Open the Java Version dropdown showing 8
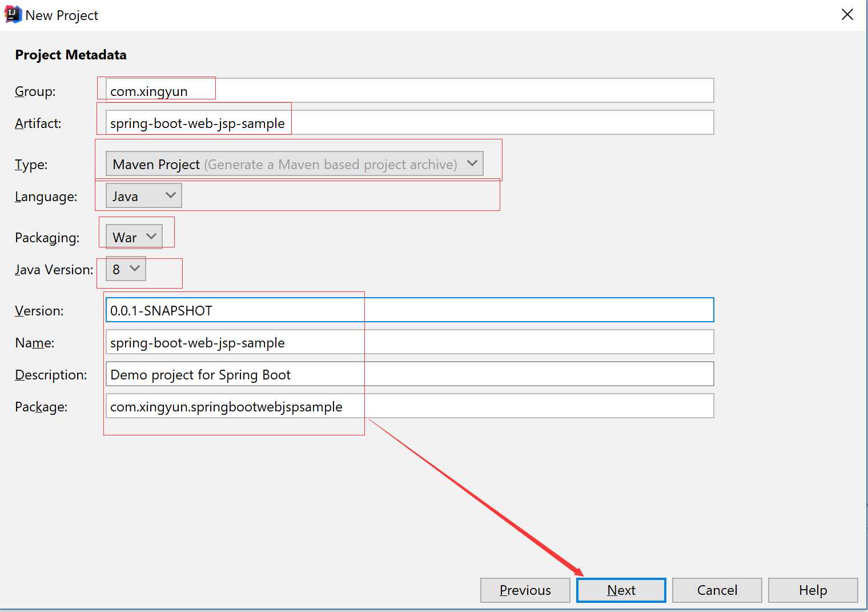The image size is (868, 612). point(126,269)
